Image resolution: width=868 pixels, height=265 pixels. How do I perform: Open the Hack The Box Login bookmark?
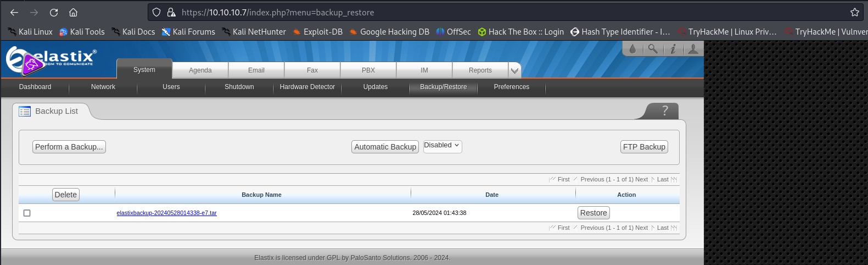tap(521, 32)
